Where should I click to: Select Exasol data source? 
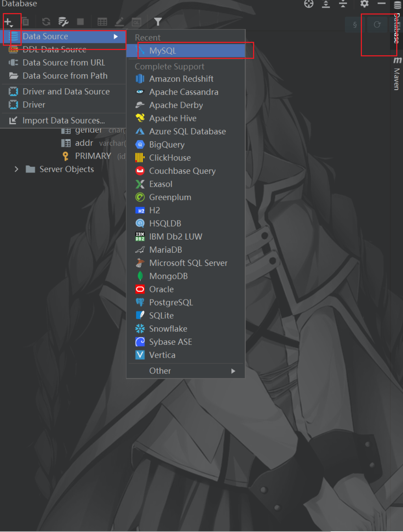point(186,184)
